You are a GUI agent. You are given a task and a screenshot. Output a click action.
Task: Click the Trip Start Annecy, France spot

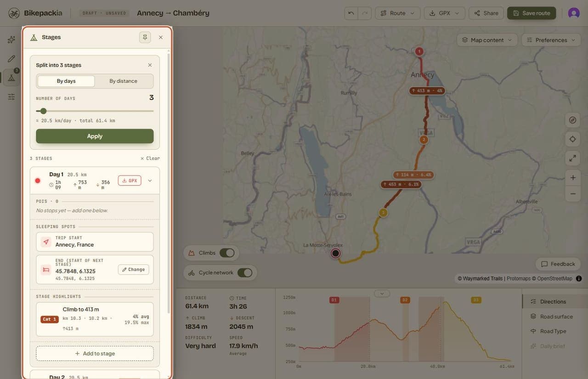point(95,242)
